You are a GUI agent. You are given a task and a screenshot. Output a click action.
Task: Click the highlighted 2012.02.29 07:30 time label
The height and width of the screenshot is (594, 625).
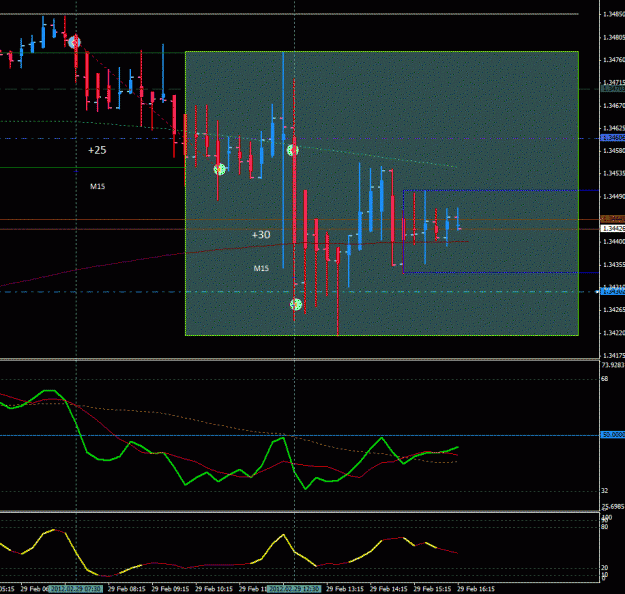coord(76,589)
